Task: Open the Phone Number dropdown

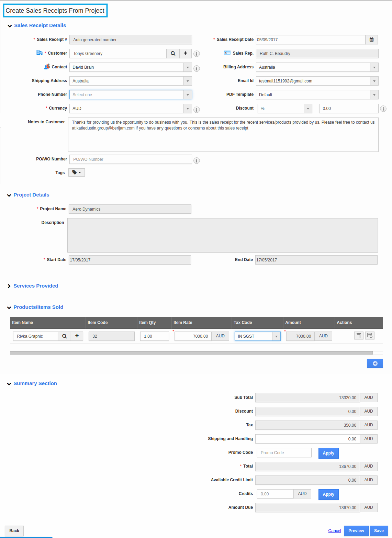Action: [x=188, y=94]
